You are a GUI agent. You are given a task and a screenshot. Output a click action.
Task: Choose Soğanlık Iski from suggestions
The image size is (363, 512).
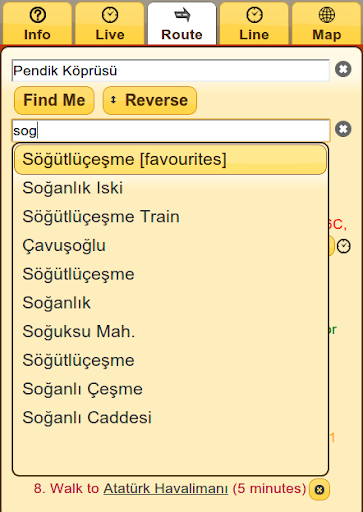(x=170, y=188)
